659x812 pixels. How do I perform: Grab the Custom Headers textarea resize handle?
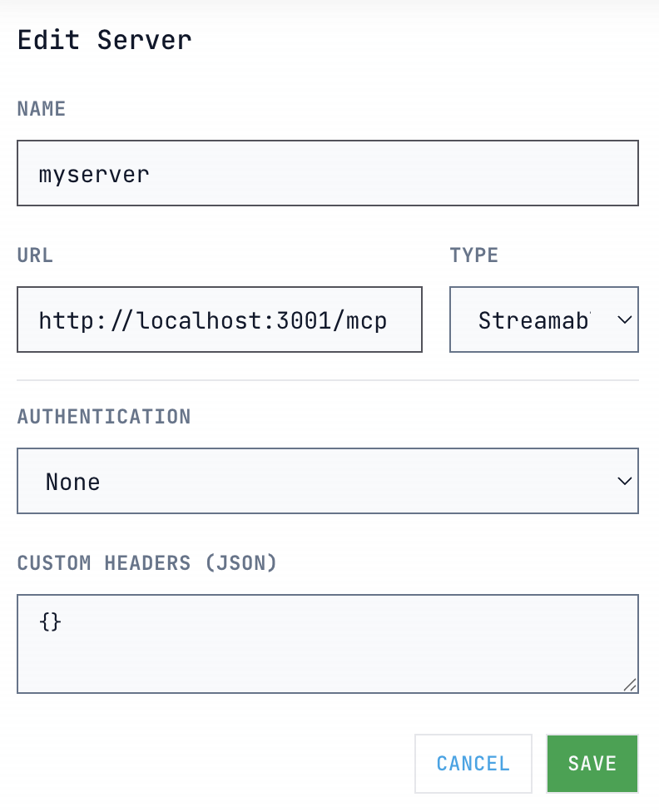[630, 685]
